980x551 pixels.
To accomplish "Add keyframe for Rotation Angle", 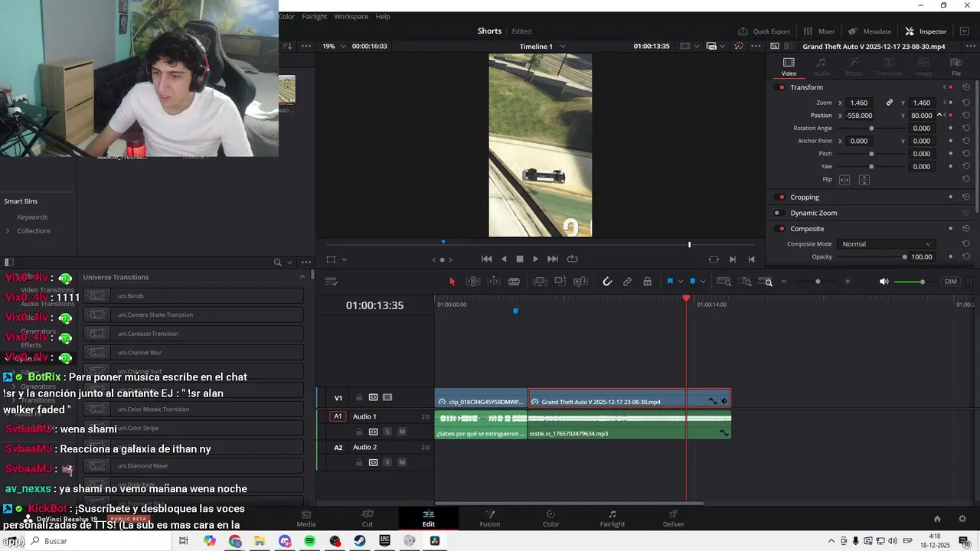I will click(x=950, y=129).
